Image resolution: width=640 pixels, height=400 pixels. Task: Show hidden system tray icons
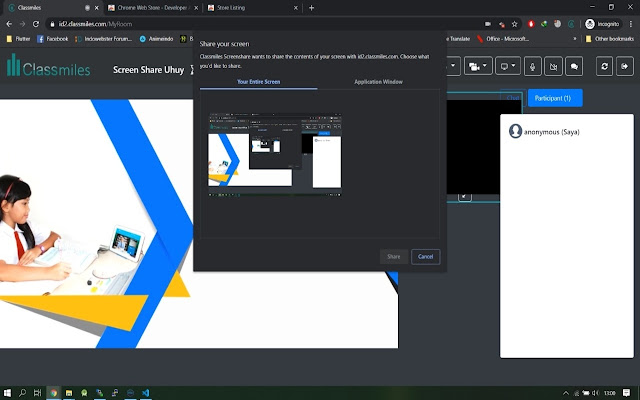point(566,393)
